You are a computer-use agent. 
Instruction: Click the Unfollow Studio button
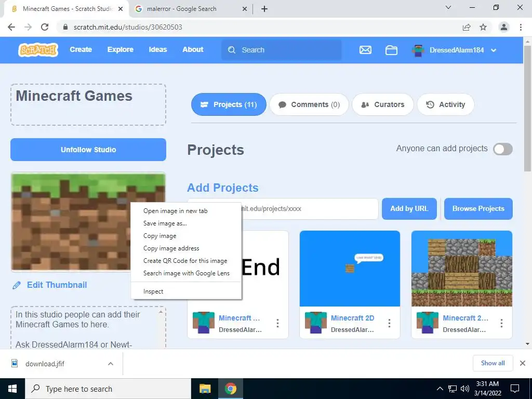(x=88, y=150)
